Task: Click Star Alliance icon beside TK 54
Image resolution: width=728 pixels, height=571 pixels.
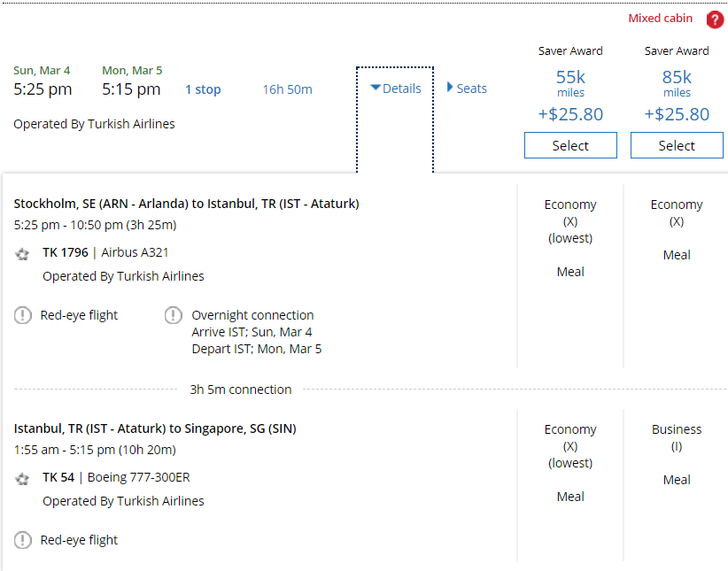Action: [x=23, y=478]
